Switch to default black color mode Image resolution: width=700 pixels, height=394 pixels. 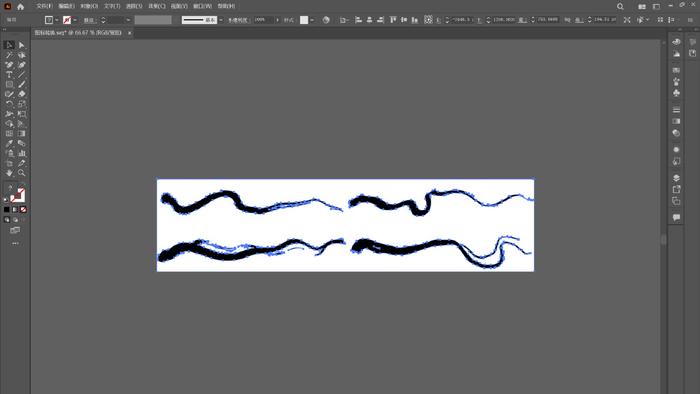[7, 209]
